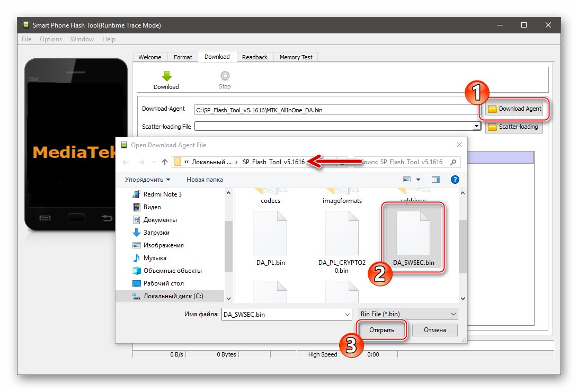
Task: Click the Stop icon in toolbar
Action: click(225, 76)
